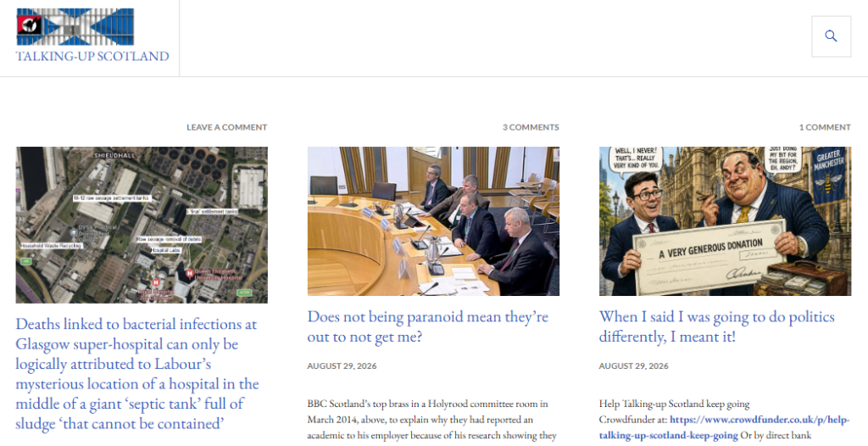Open the 1 COMMENT link
868x446 pixels.
pos(824,127)
